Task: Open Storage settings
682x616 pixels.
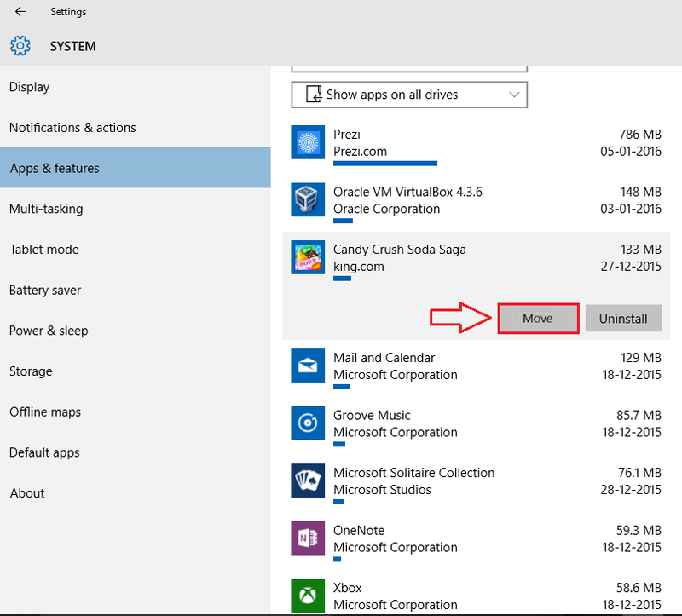Action: 136,371
